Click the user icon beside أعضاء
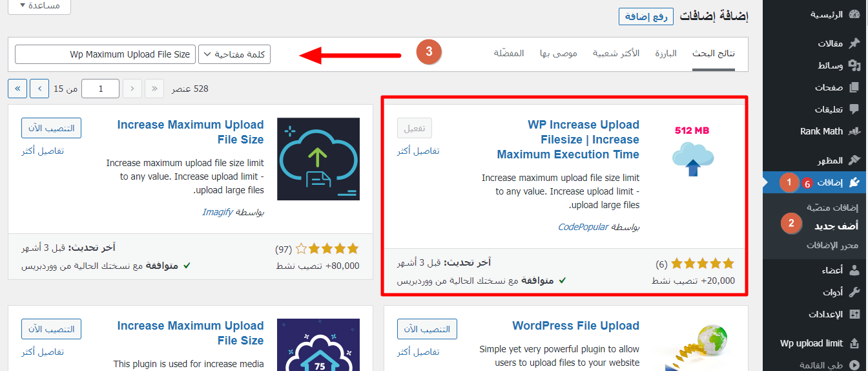The width and height of the screenshot is (868, 371). pos(854,270)
